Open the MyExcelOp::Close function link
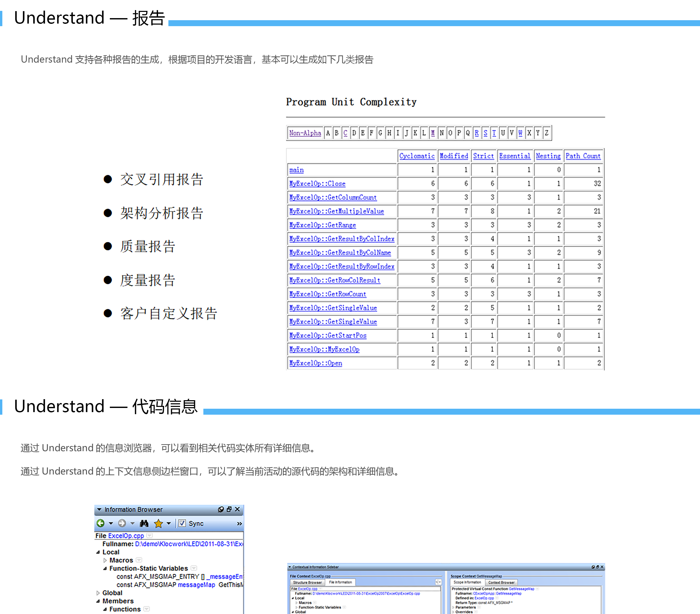 317,184
